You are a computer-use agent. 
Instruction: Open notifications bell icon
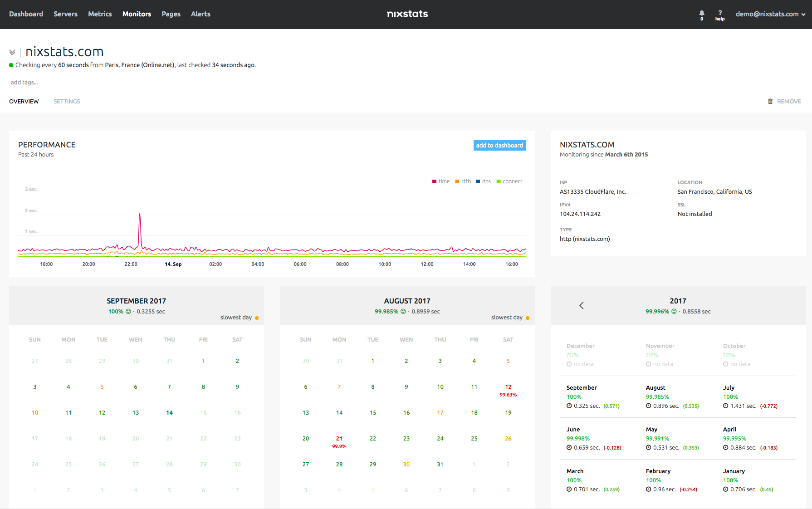[702, 14]
